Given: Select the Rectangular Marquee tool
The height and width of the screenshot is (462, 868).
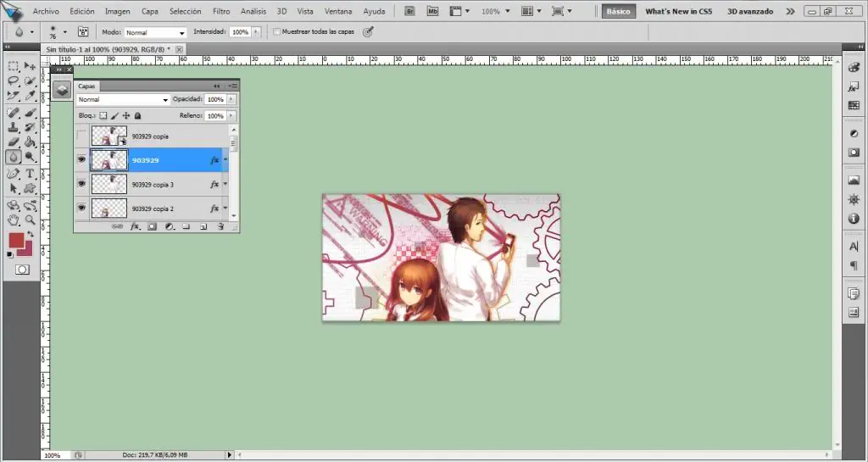Looking at the screenshot, I should click(14, 66).
